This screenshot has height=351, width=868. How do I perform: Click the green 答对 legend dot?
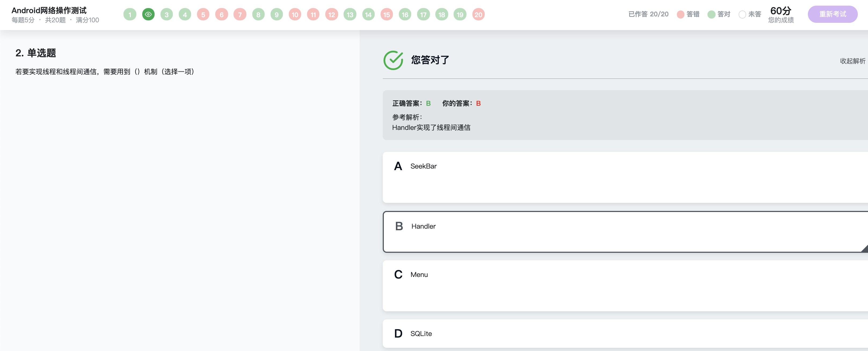[x=712, y=14]
